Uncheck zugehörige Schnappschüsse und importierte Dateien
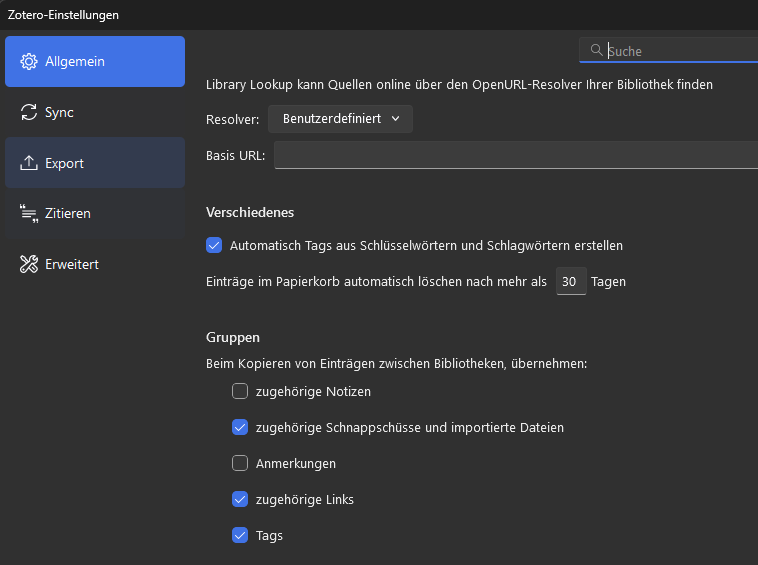 pos(240,427)
